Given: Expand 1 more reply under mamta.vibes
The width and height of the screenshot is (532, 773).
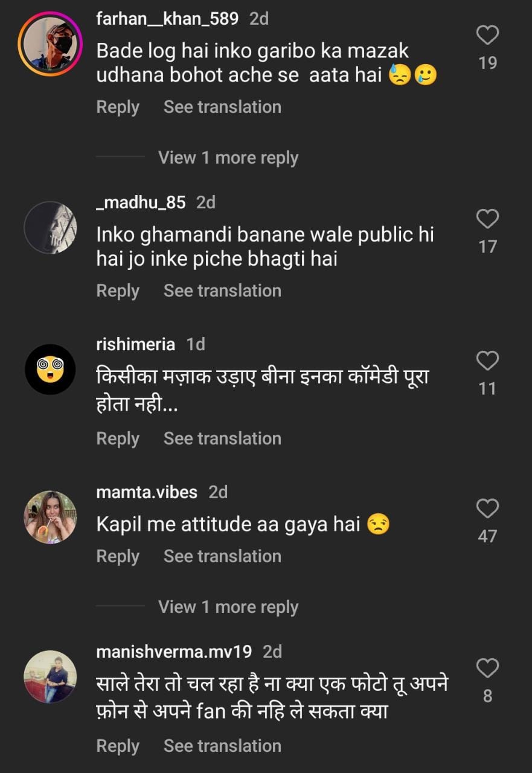Looking at the screenshot, I should click(x=228, y=607).
